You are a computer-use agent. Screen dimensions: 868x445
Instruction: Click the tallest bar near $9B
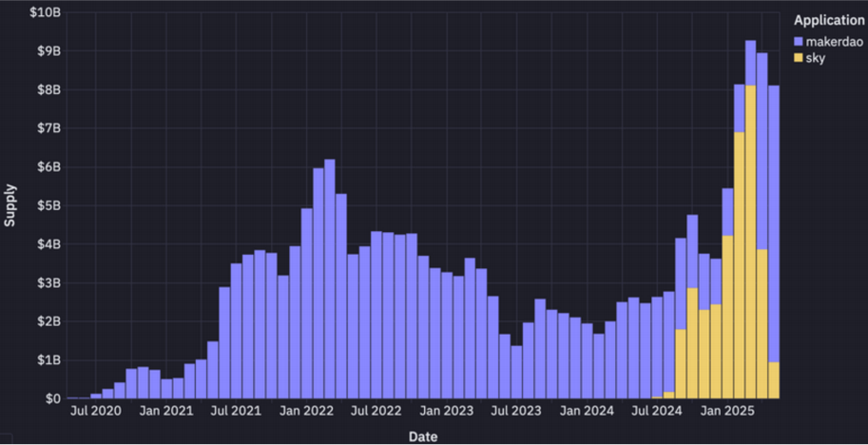click(751, 220)
